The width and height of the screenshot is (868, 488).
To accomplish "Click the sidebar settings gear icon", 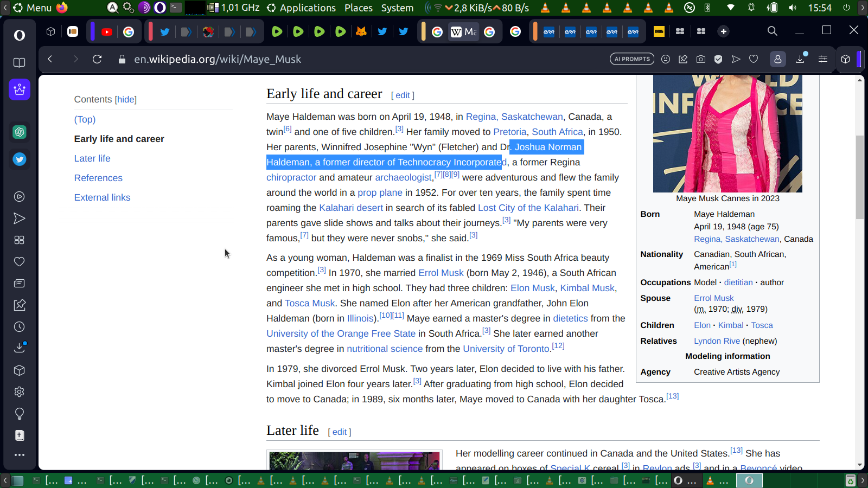I will coord(20,392).
